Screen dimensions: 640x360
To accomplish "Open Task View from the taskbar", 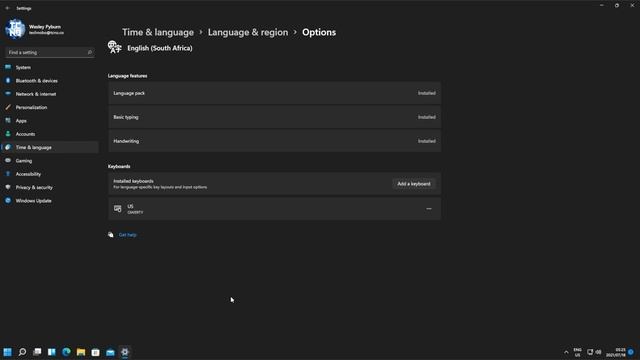I will (37, 352).
